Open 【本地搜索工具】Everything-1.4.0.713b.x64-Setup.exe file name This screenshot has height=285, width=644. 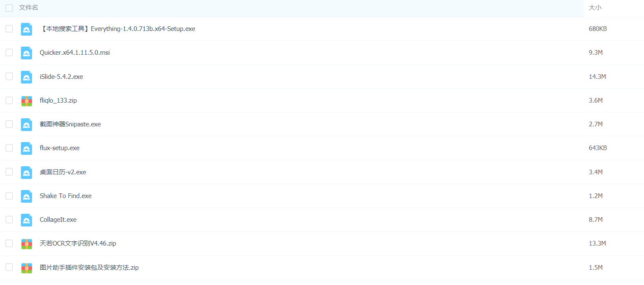pyautogui.click(x=118, y=29)
